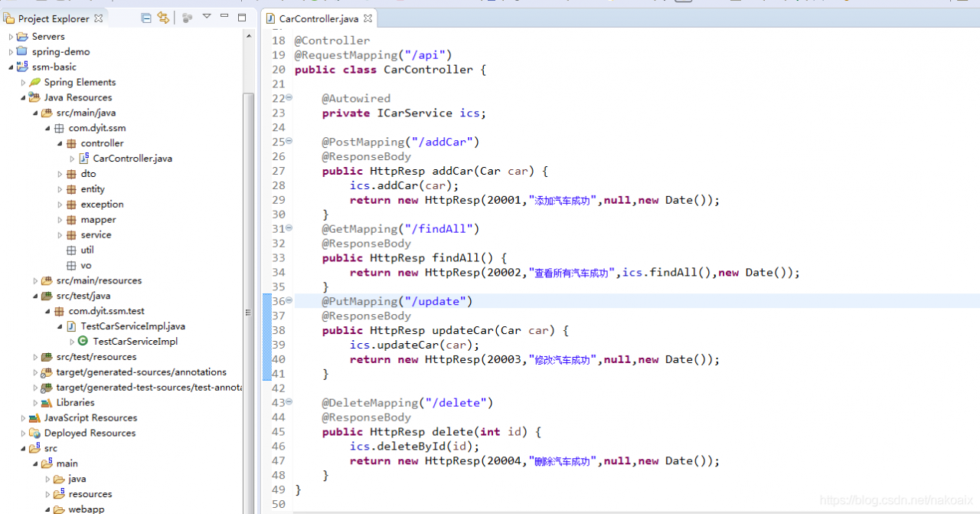Click the src/test/java folder icon
Screen dimensions: 980x514
click(47, 296)
